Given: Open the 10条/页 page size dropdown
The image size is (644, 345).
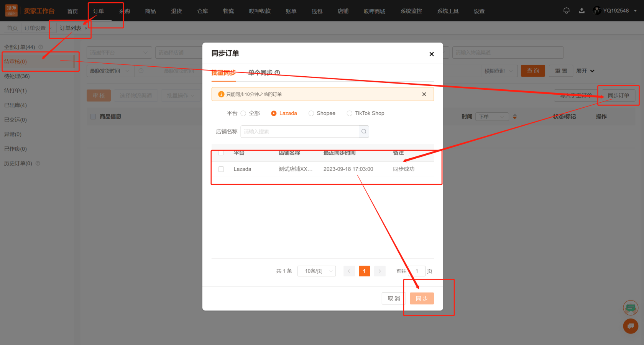Looking at the screenshot, I should [317, 271].
